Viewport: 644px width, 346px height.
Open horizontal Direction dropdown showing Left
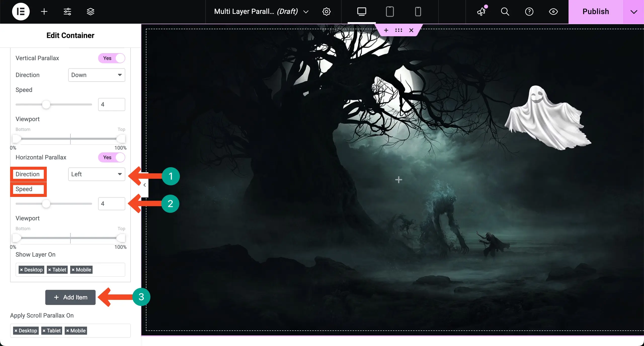tap(97, 174)
